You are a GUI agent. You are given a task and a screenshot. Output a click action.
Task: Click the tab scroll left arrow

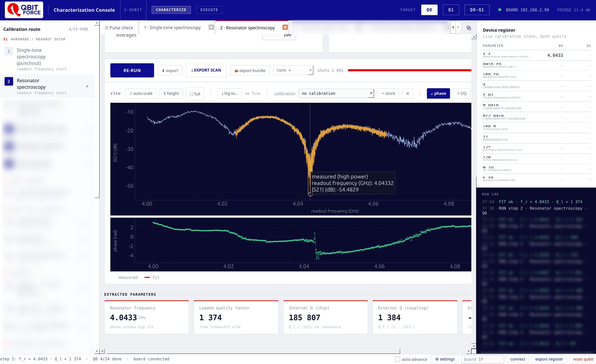453,27
